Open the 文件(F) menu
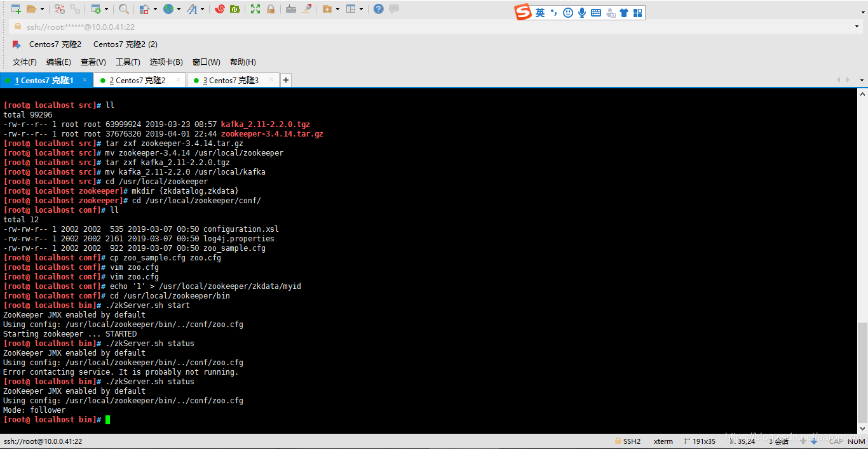868x449 pixels. [x=25, y=62]
